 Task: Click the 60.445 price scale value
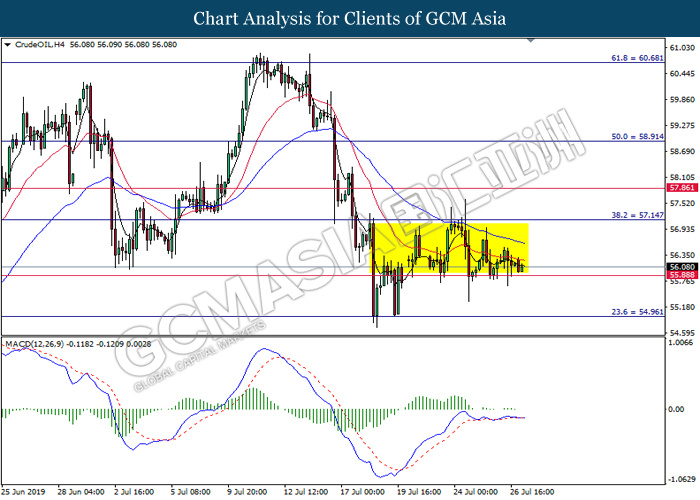pos(683,74)
